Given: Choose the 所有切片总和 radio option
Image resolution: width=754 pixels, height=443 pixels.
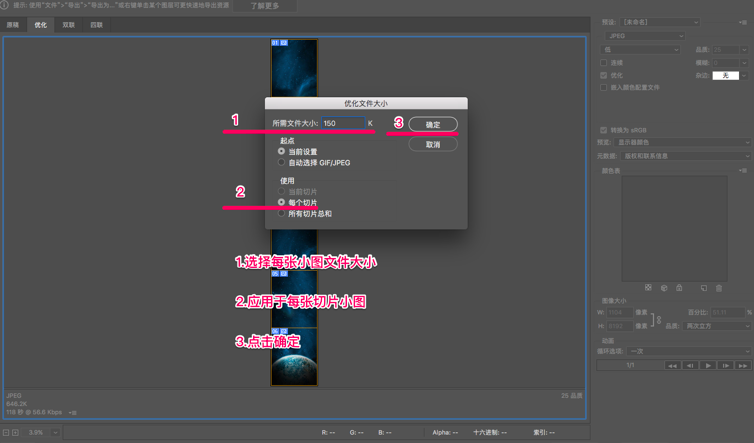Looking at the screenshot, I should pyautogui.click(x=282, y=213).
